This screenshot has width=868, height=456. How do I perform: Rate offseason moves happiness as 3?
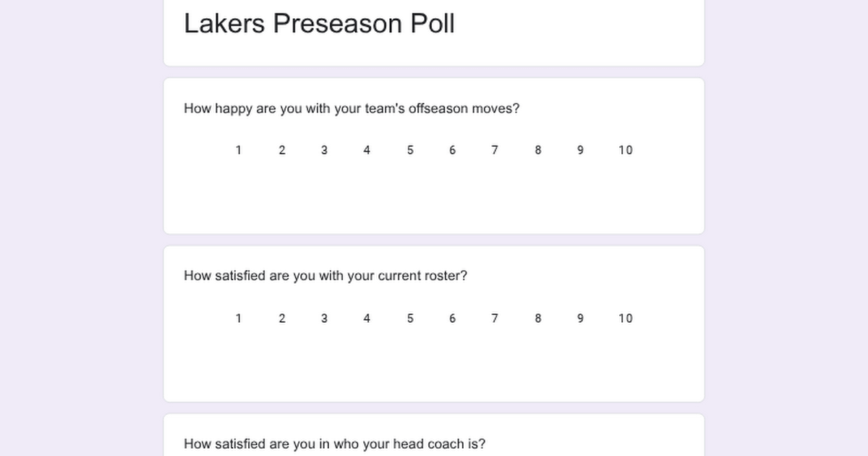[324, 150]
